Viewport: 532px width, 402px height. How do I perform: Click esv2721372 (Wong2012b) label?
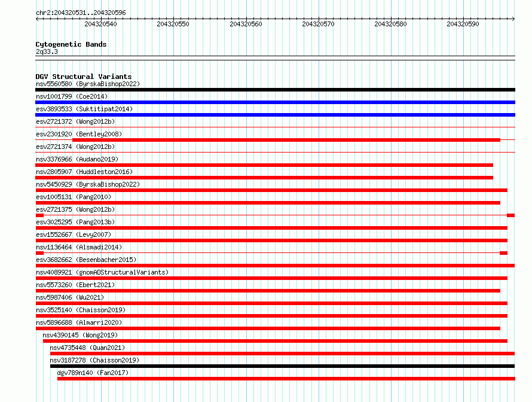pyautogui.click(x=75, y=121)
